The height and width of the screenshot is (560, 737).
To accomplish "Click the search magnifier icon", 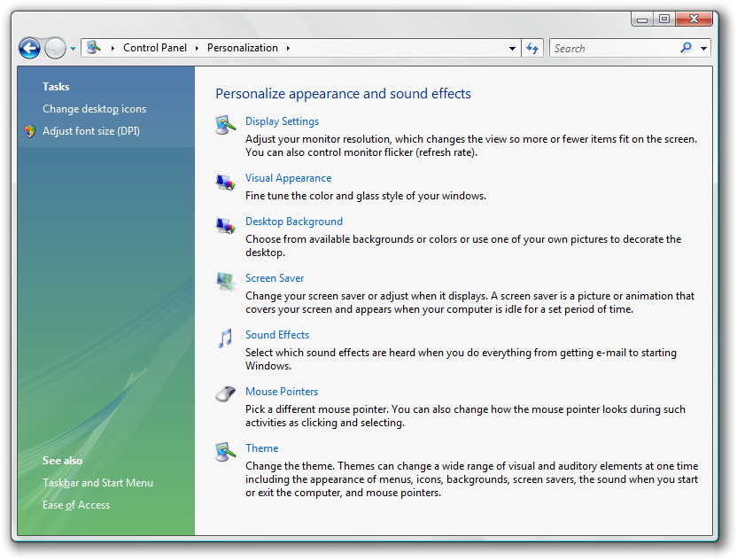I will coord(686,49).
